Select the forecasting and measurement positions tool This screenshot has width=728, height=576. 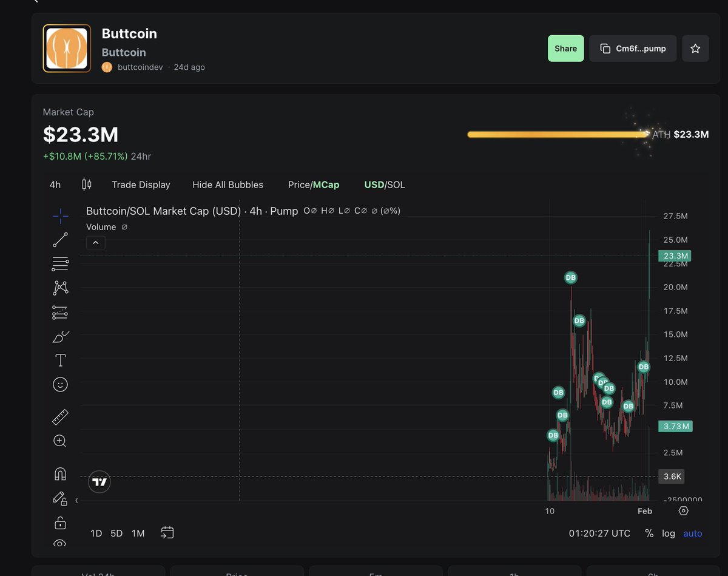pos(60,313)
